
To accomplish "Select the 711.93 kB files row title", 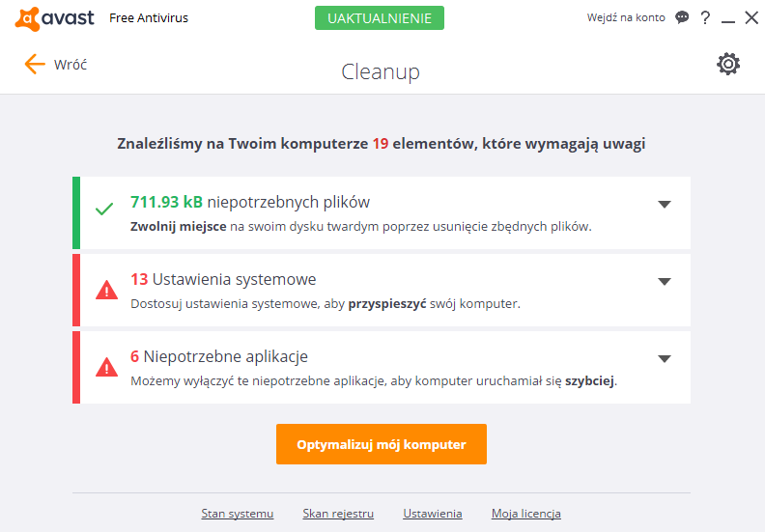I will click(250, 202).
